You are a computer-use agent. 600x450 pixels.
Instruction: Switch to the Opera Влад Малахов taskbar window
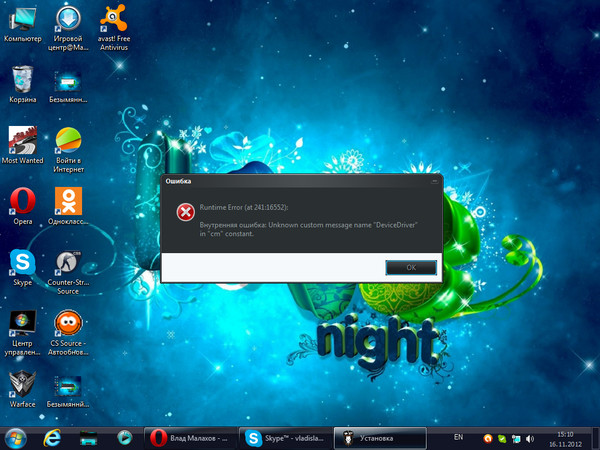pyautogui.click(x=190, y=438)
